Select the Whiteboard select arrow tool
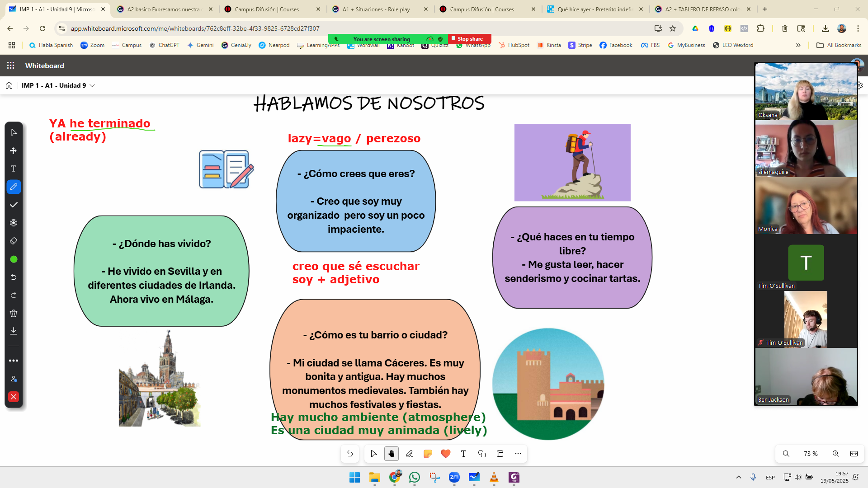868x488 pixels. 373,454
